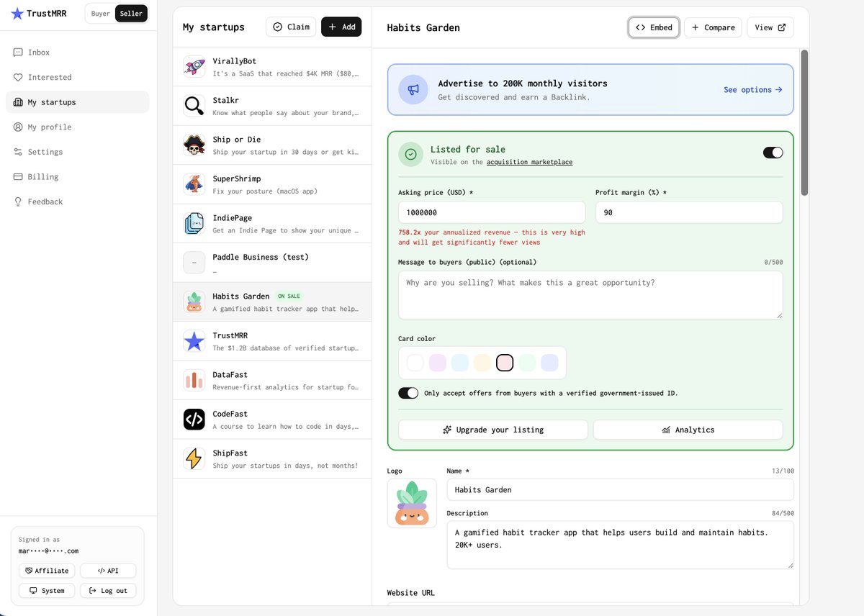This screenshot has width=864, height=616.
Task: Select the SuperShrimp app icon
Action: (194, 185)
